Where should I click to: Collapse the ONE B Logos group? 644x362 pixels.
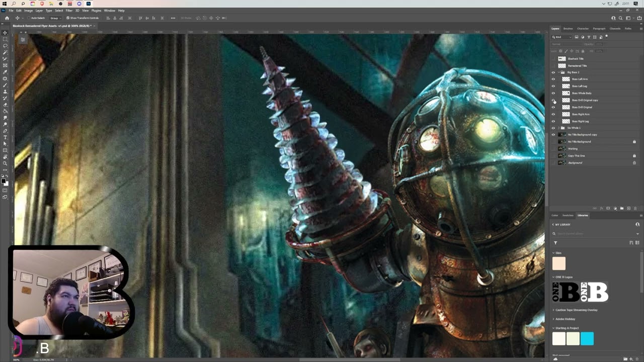[x=553, y=277]
